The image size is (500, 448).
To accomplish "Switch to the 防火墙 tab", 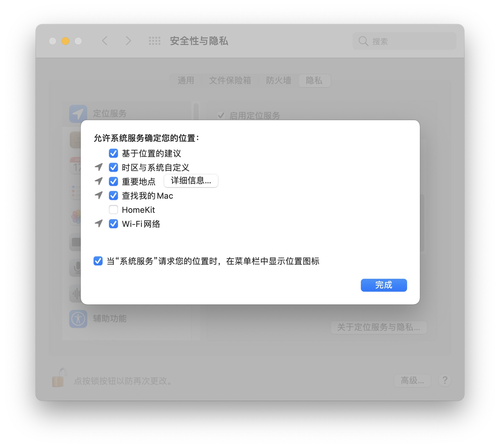I will (279, 80).
